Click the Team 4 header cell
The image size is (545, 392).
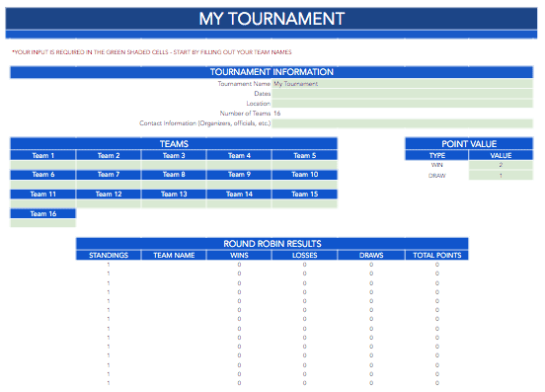[239, 155]
